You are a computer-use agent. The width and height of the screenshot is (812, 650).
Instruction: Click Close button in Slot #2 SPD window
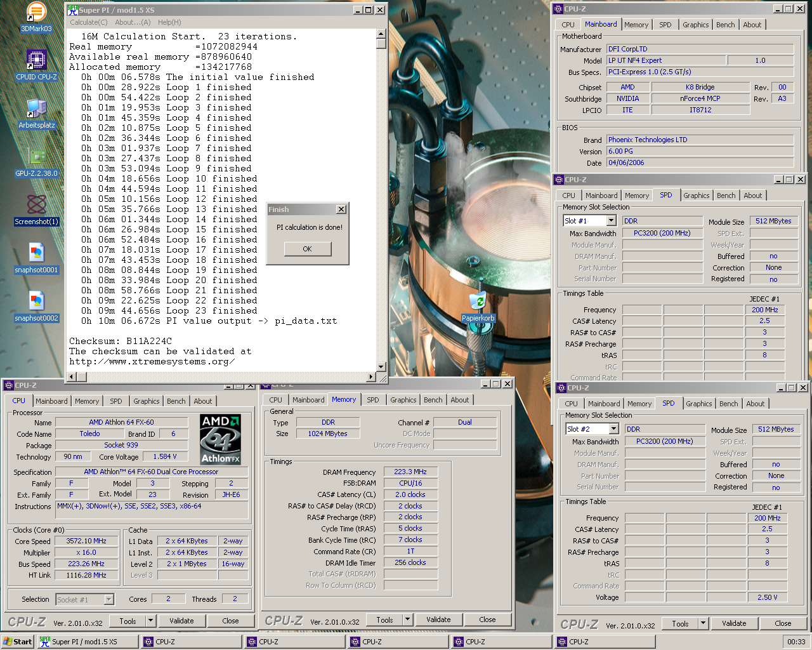click(783, 623)
